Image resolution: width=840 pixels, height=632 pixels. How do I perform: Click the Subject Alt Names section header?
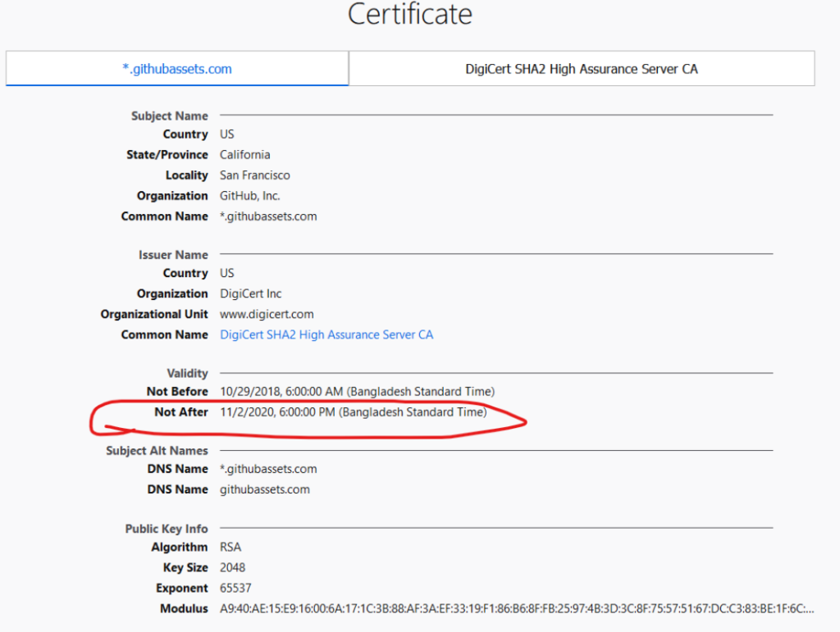[x=157, y=451]
